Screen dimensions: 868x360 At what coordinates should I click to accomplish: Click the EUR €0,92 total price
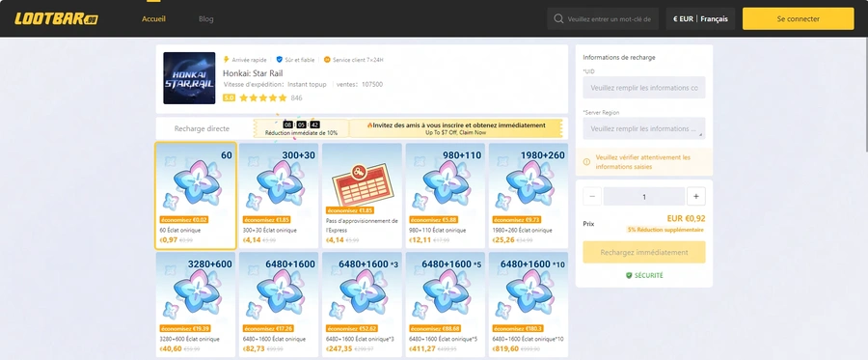click(x=686, y=219)
